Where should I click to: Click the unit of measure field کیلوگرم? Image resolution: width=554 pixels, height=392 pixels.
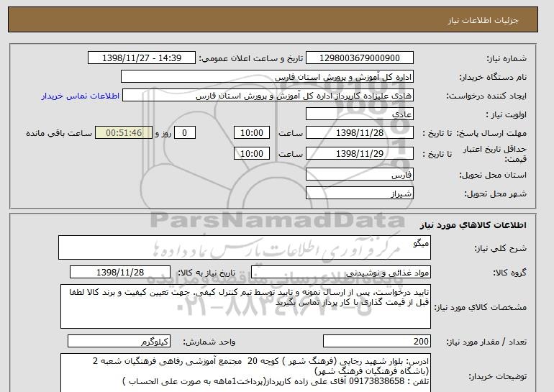pyautogui.click(x=119, y=341)
